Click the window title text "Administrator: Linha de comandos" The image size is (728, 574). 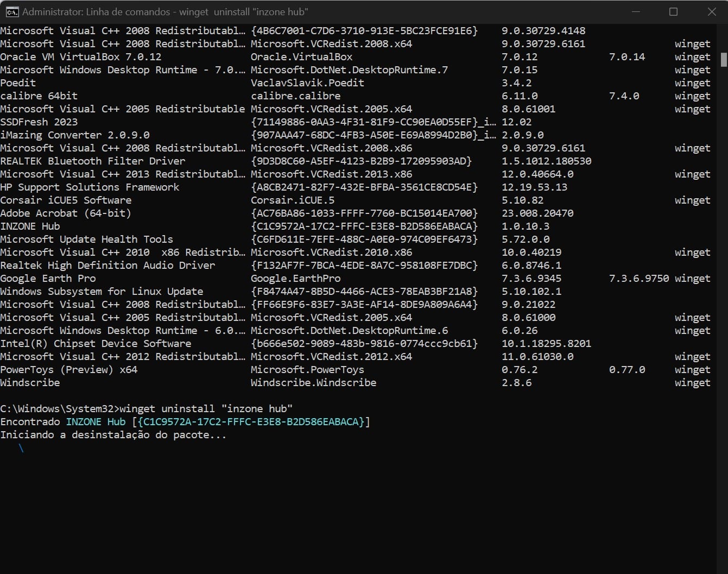(x=97, y=11)
